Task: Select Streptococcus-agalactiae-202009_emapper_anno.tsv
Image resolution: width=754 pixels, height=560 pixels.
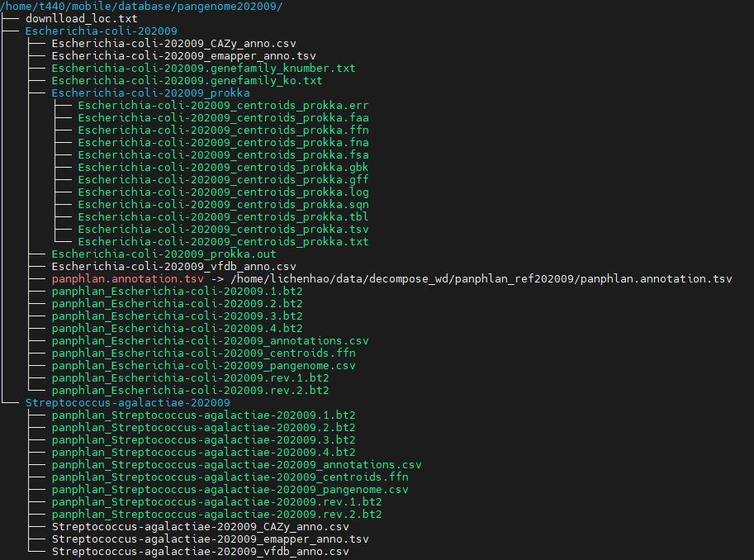Action: point(210,539)
